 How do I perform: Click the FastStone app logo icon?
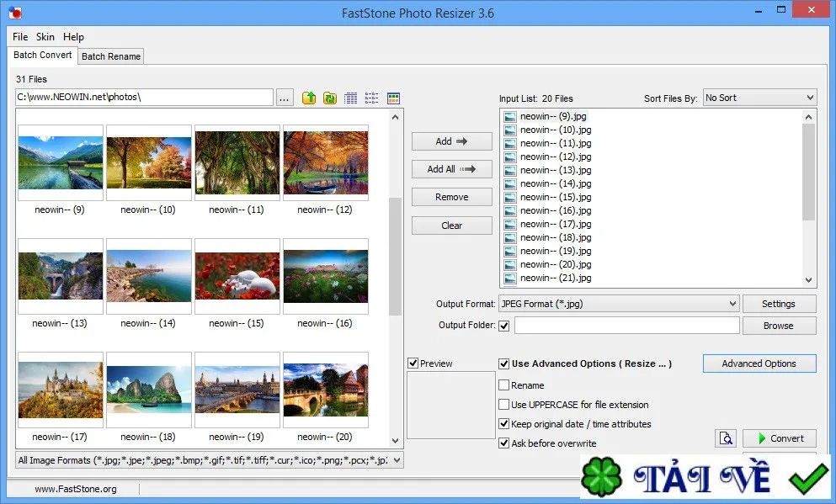tap(15, 12)
